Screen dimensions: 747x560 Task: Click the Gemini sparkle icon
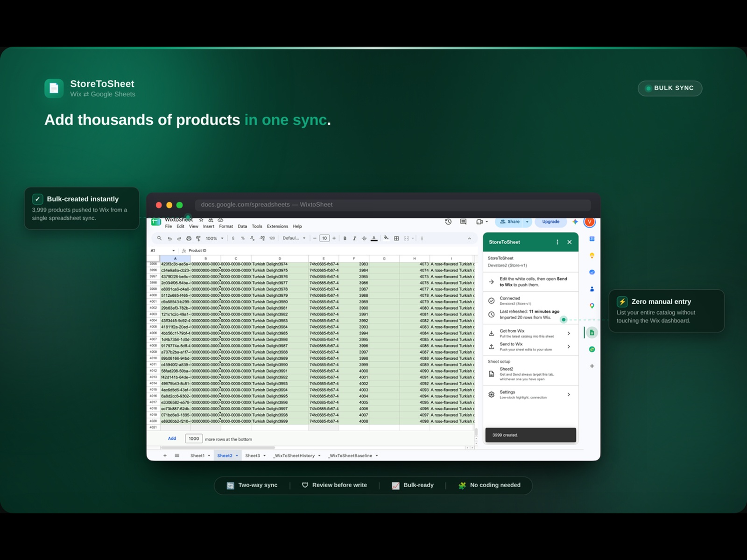point(575,222)
